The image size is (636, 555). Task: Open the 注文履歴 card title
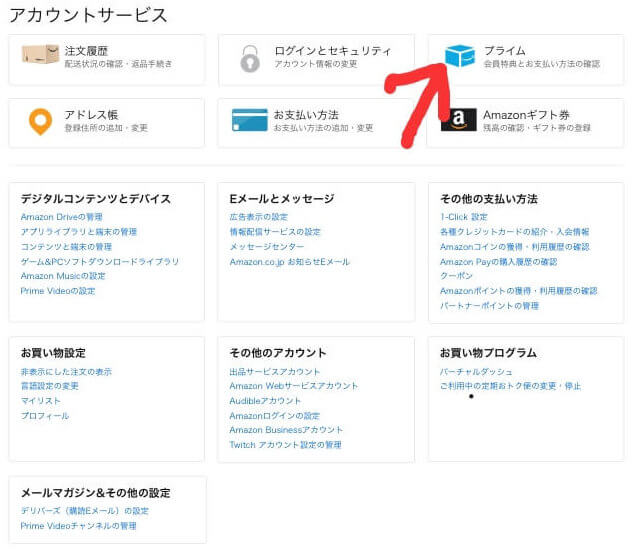click(x=86, y=51)
